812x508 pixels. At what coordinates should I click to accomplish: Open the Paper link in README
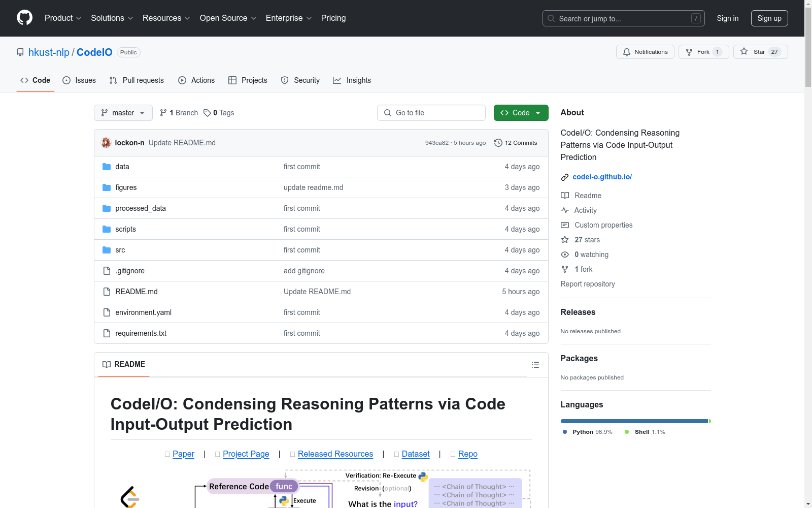(183, 454)
